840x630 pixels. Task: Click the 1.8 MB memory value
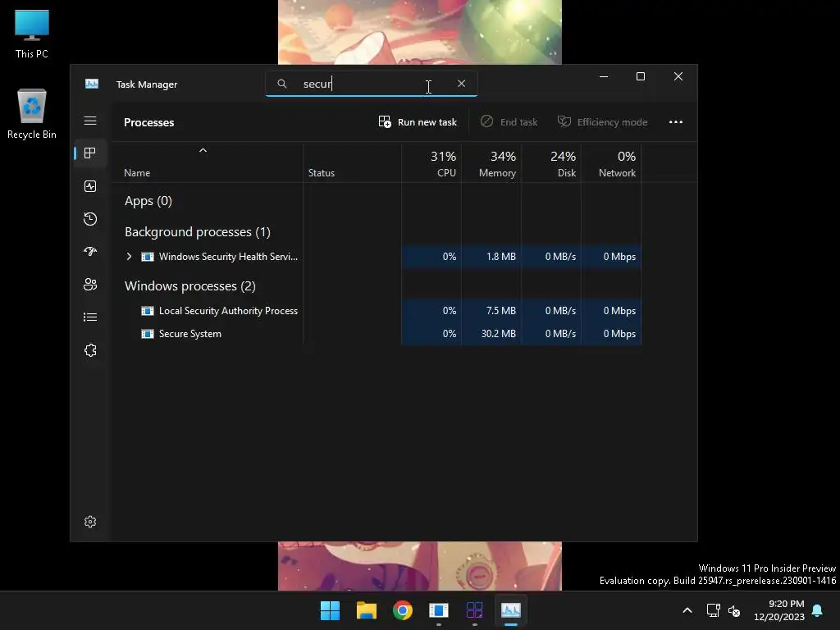501,257
